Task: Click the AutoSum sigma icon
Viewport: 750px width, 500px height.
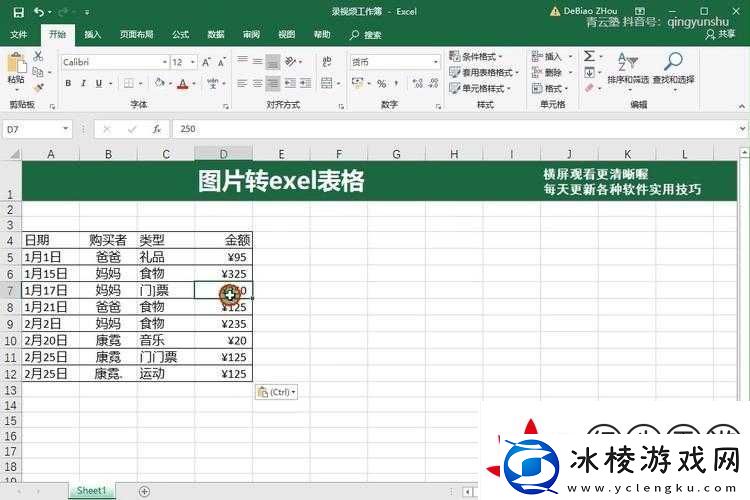Action: pyautogui.click(x=589, y=56)
